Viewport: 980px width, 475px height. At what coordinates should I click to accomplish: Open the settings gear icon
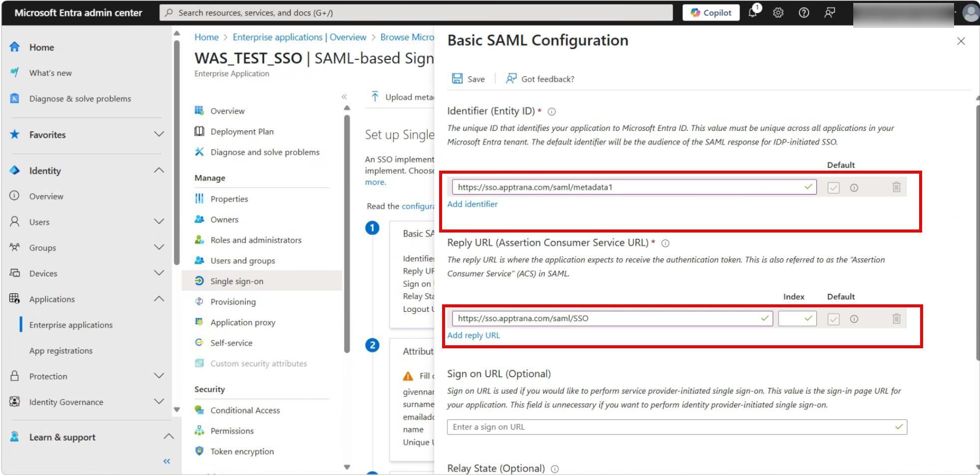(778, 12)
